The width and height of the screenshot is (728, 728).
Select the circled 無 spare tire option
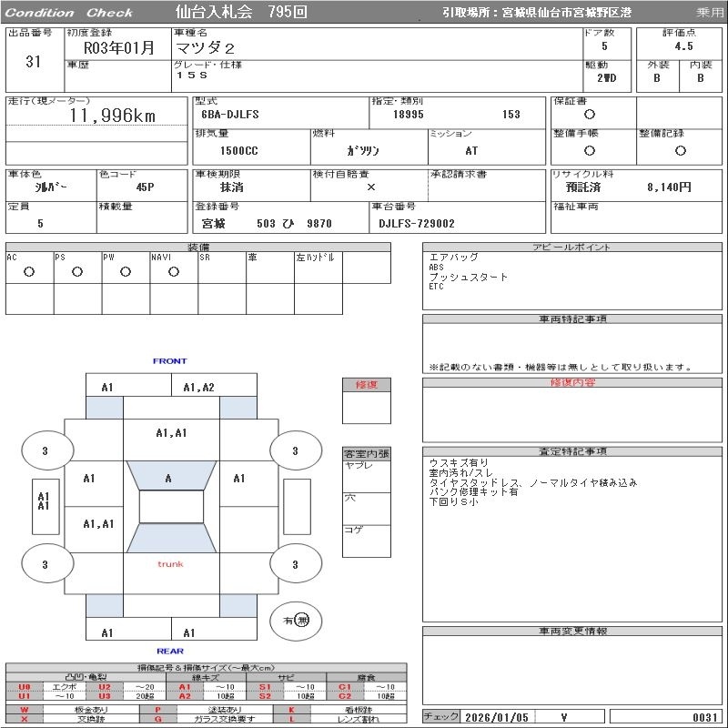coord(302,620)
